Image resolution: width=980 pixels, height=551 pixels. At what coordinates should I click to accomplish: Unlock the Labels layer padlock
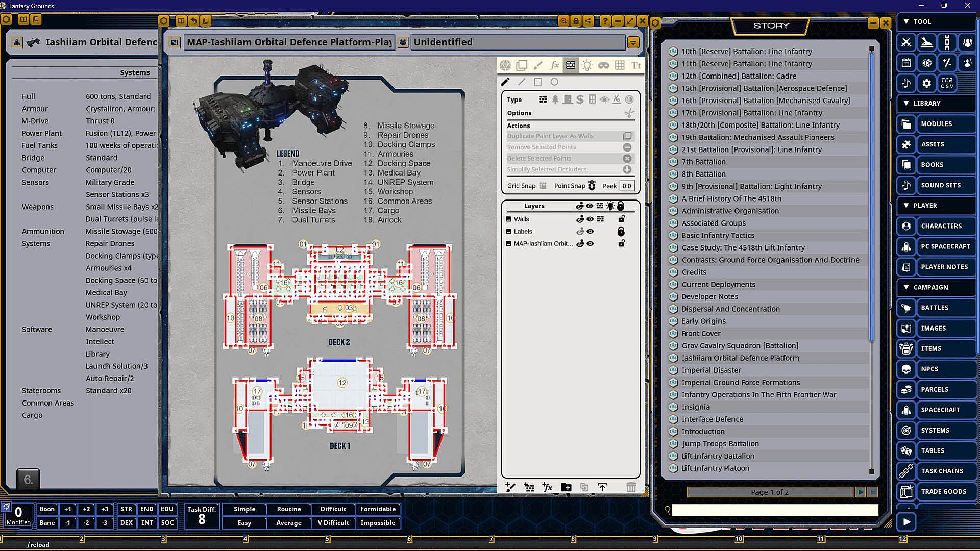[621, 231]
